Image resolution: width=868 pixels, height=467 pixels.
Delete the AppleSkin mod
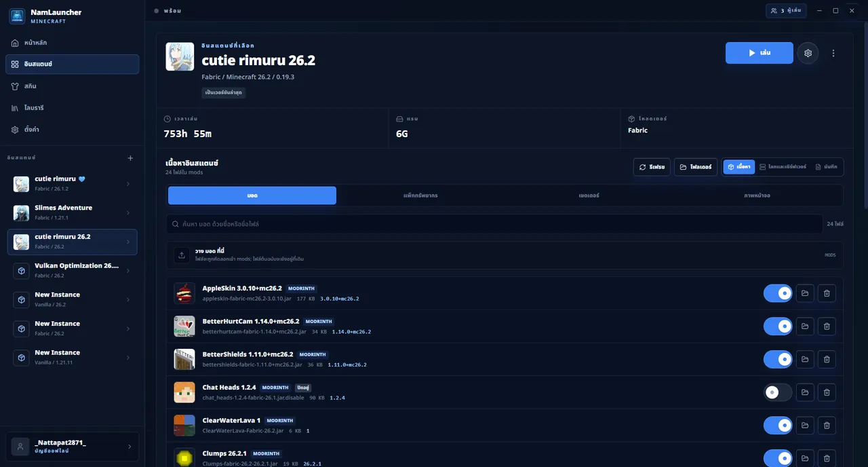click(x=827, y=293)
